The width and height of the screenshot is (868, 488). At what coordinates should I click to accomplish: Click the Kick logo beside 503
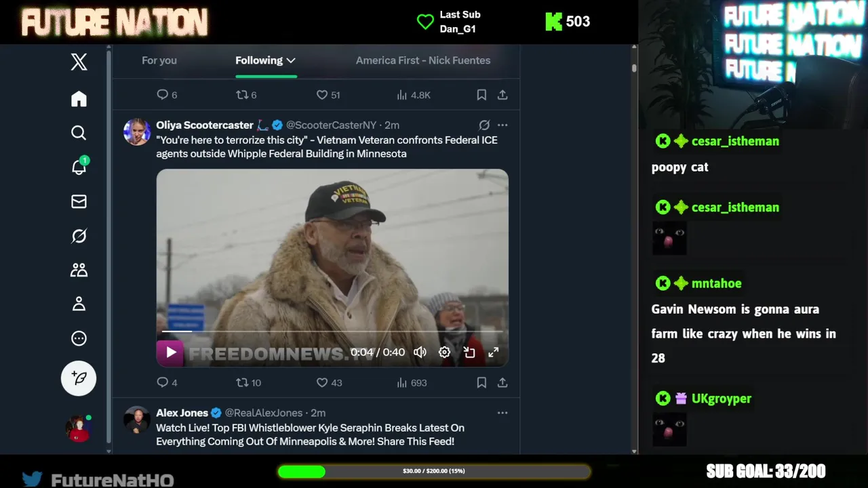point(553,22)
